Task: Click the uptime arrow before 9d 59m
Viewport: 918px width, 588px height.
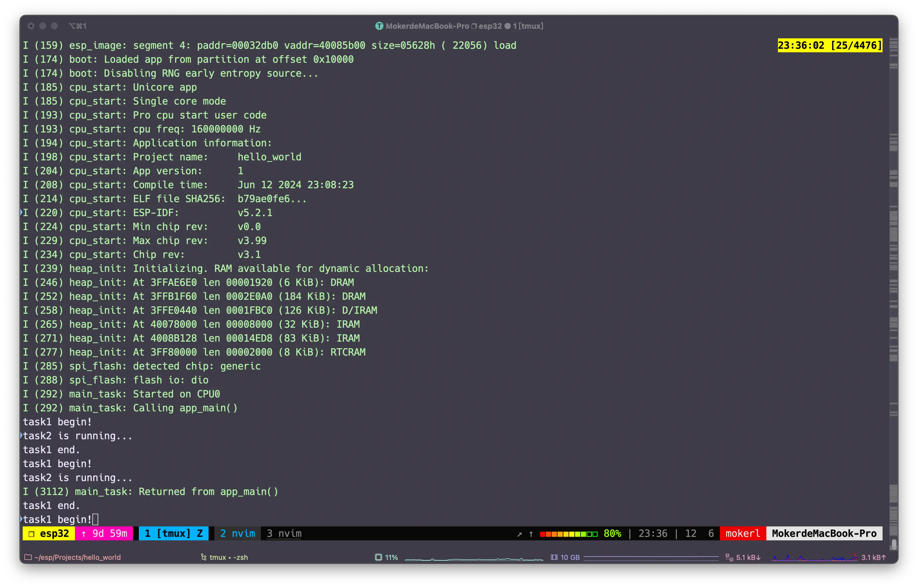Action: point(84,534)
